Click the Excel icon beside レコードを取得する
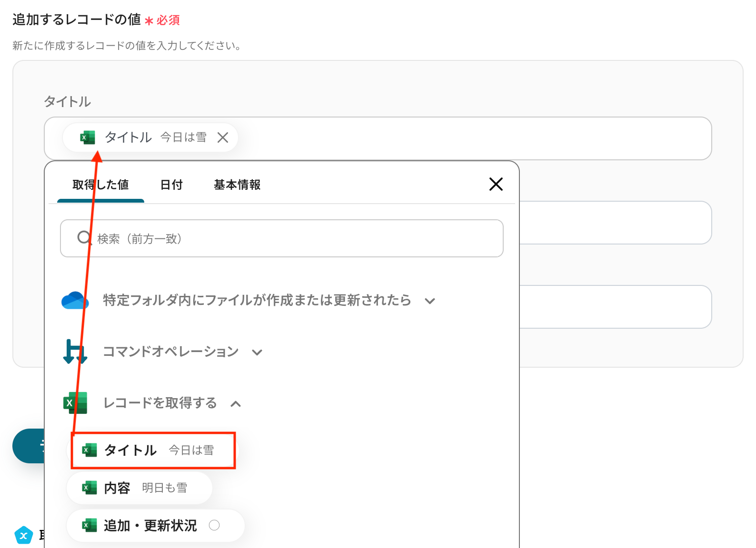The height and width of the screenshot is (548, 756). pos(75,403)
